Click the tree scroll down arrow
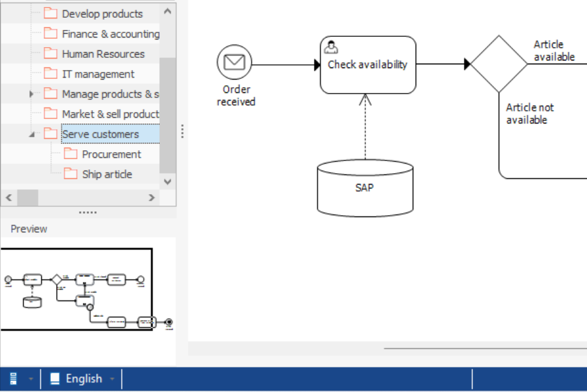 (x=167, y=182)
